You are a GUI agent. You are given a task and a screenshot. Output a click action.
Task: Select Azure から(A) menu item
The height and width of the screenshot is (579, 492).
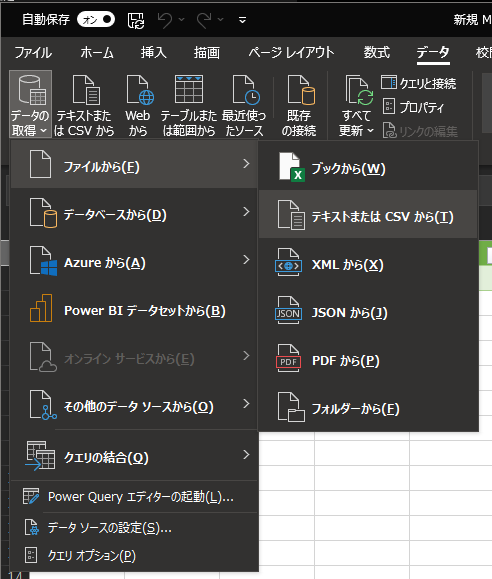[x=134, y=260]
